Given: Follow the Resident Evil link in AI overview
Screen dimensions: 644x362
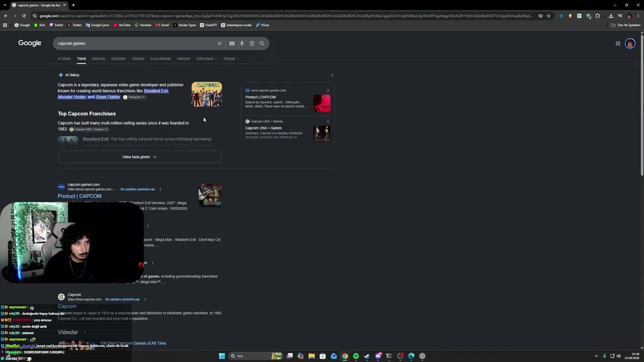Looking at the screenshot, I should 156,91.
